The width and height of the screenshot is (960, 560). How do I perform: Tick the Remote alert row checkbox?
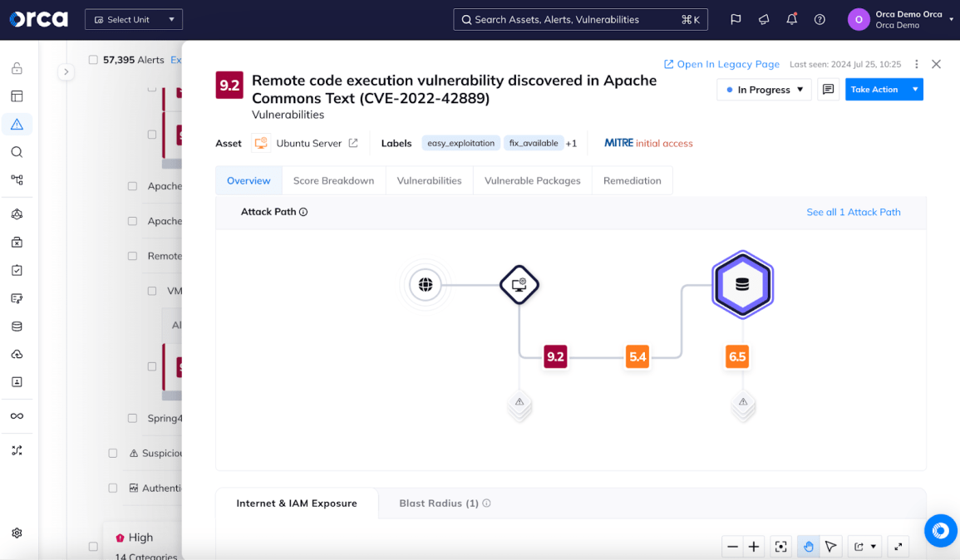132,256
